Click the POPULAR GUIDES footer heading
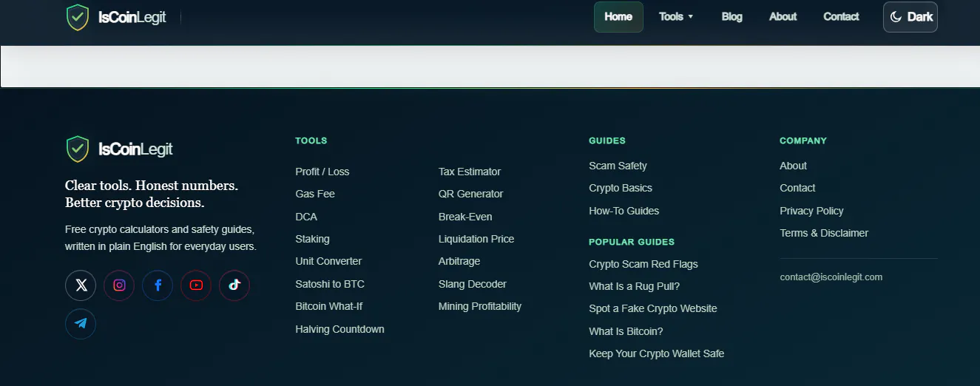This screenshot has width=980, height=386. [x=632, y=242]
